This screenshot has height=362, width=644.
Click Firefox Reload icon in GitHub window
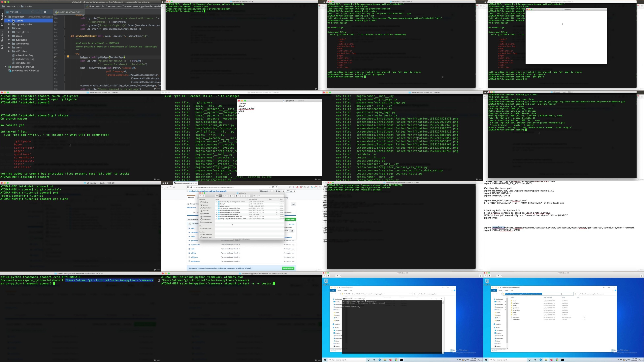(171, 187)
